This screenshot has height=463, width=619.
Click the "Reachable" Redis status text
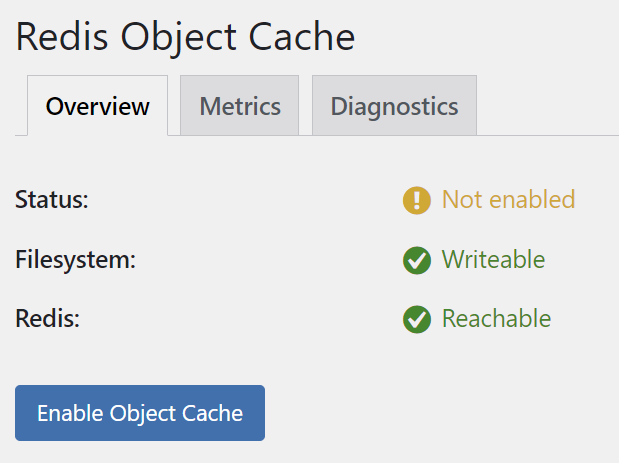coord(496,319)
